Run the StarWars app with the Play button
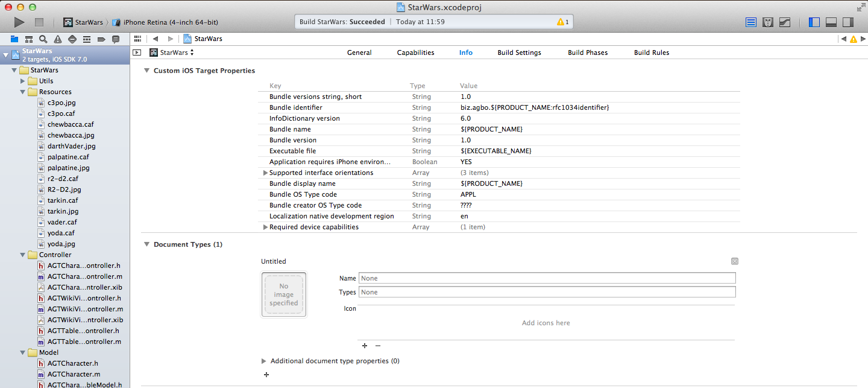The width and height of the screenshot is (868, 388). 19,22
